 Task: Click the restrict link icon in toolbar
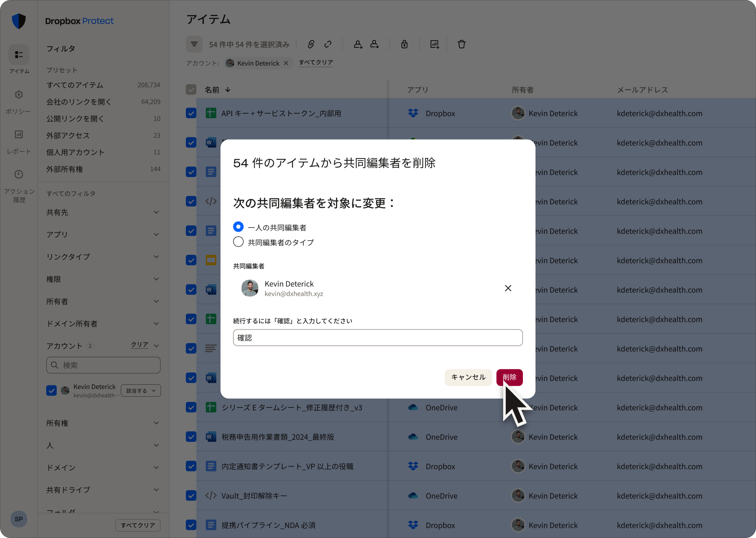pyautogui.click(x=311, y=44)
